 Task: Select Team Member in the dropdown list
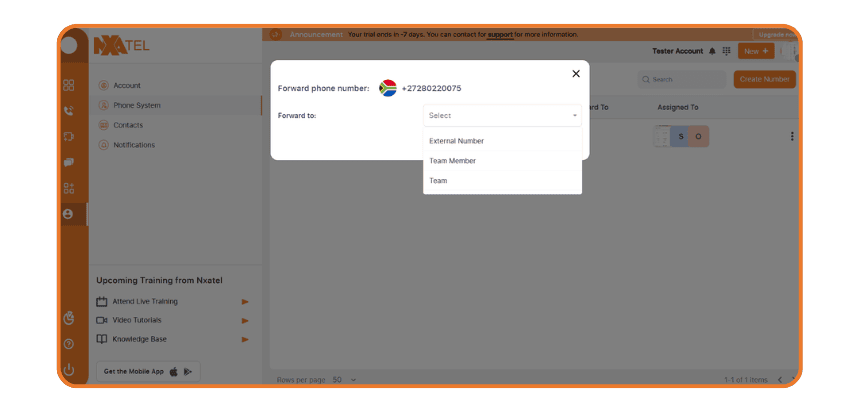click(452, 161)
